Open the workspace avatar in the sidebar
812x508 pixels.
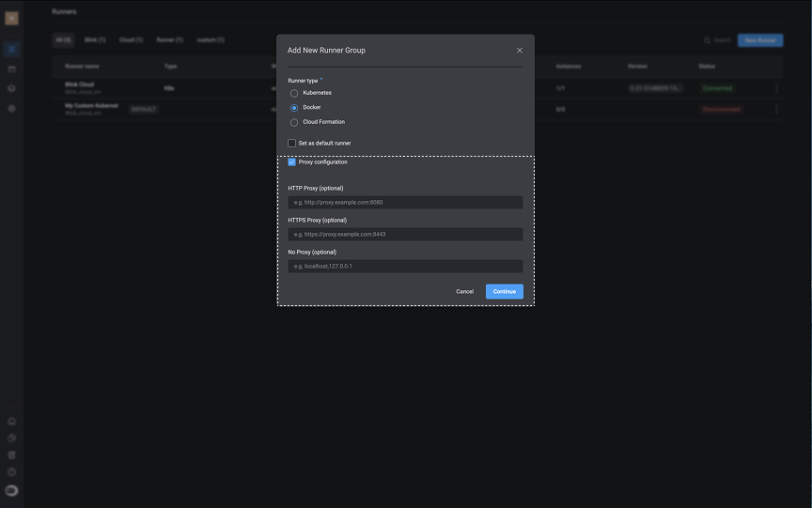11,18
